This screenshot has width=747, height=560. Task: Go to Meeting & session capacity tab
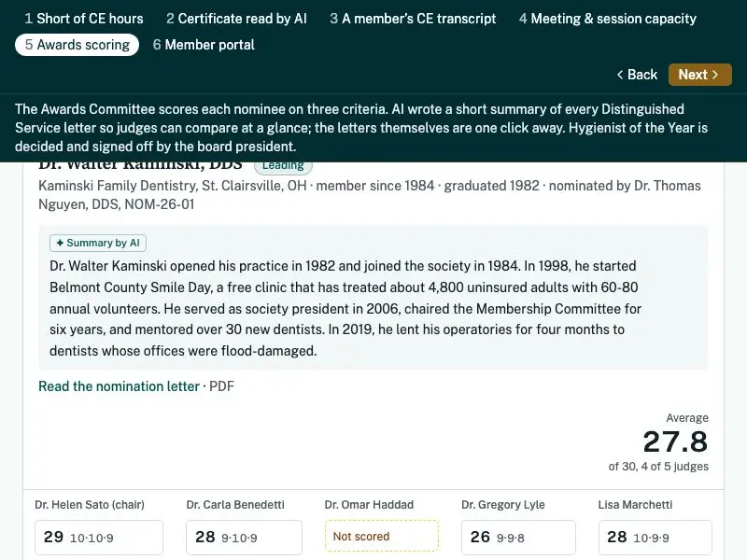(x=608, y=19)
